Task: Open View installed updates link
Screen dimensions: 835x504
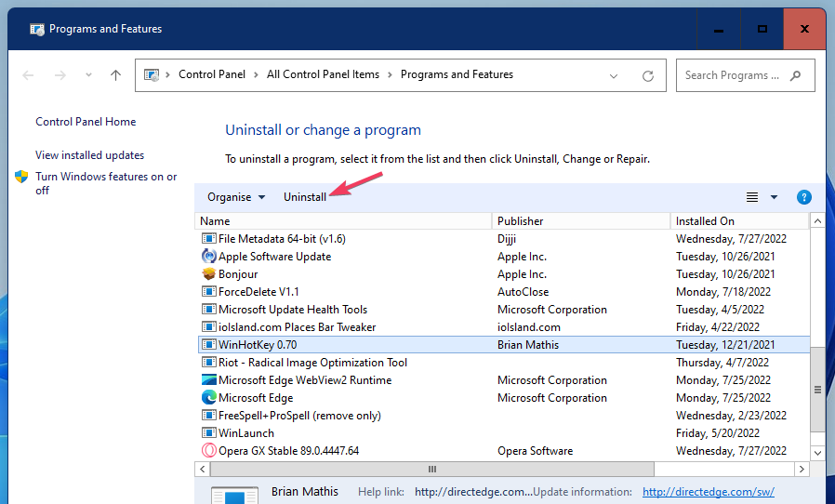Action: pos(90,155)
